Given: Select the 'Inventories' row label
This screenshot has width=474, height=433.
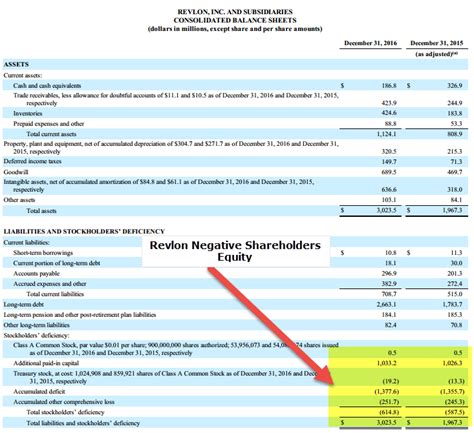Looking at the screenshot, I should click(x=28, y=113).
